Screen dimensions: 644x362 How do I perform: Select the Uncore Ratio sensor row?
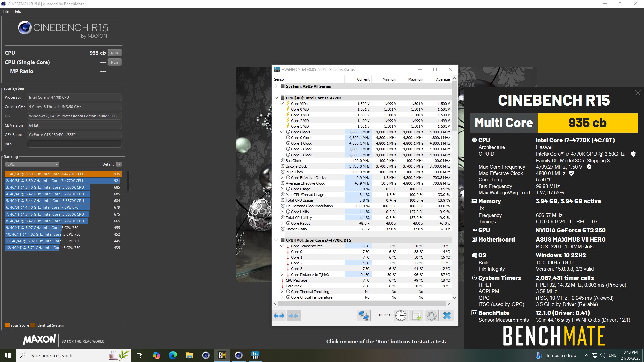(x=362, y=229)
